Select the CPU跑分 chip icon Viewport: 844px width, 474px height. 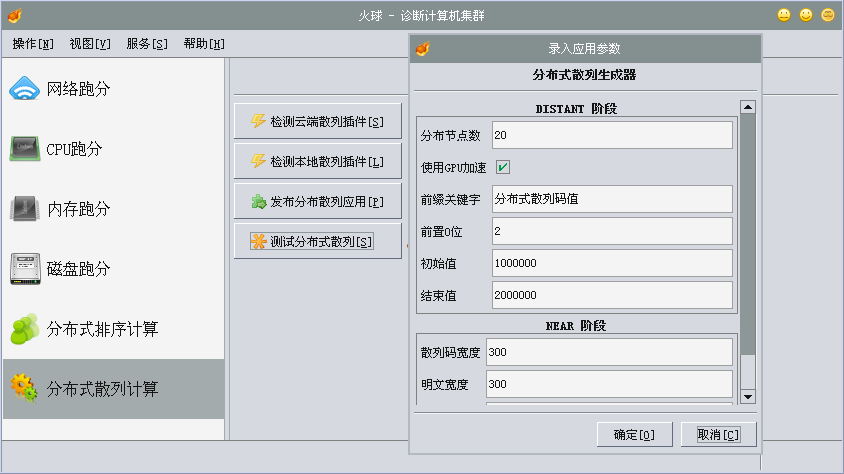pos(25,148)
